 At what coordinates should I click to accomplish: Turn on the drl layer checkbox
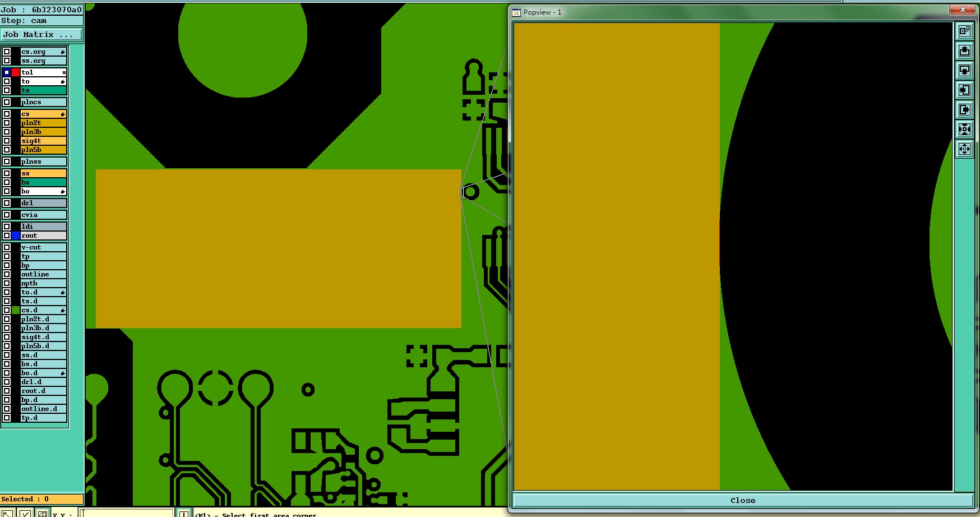coord(7,203)
